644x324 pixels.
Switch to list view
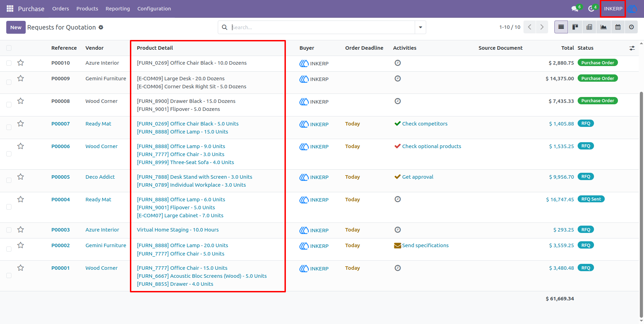(x=561, y=27)
